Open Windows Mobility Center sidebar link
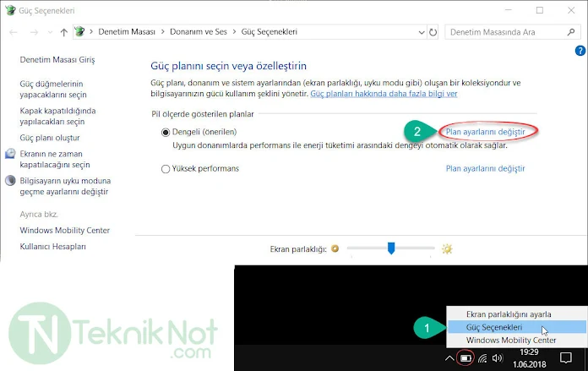The image size is (588, 371). 64,231
